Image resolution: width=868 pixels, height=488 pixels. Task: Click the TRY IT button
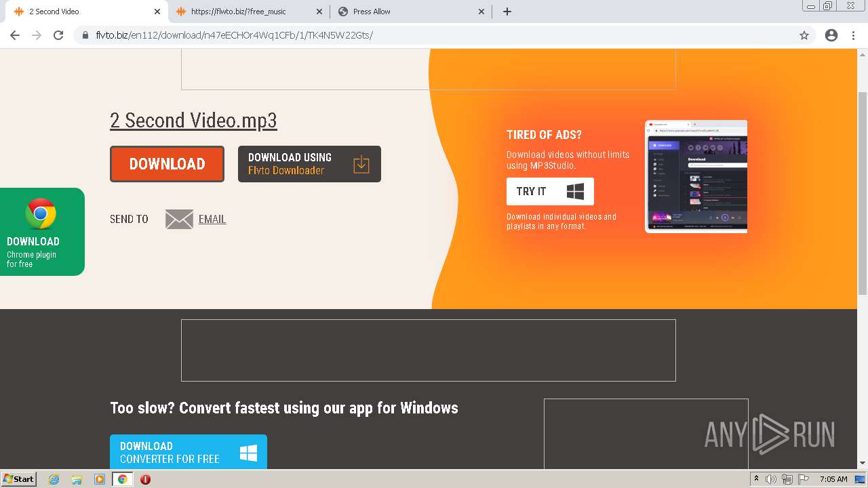[x=550, y=191]
